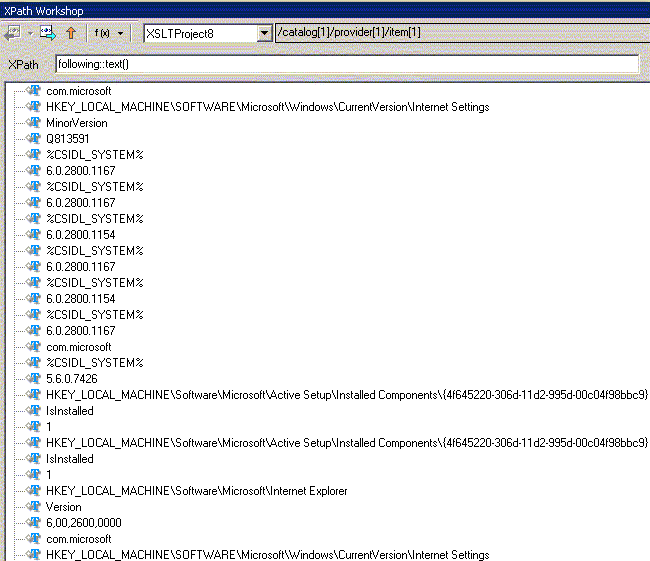The image size is (650, 561).
Task: Click the document icon with cyan forward arrow
Action: [48, 33]
